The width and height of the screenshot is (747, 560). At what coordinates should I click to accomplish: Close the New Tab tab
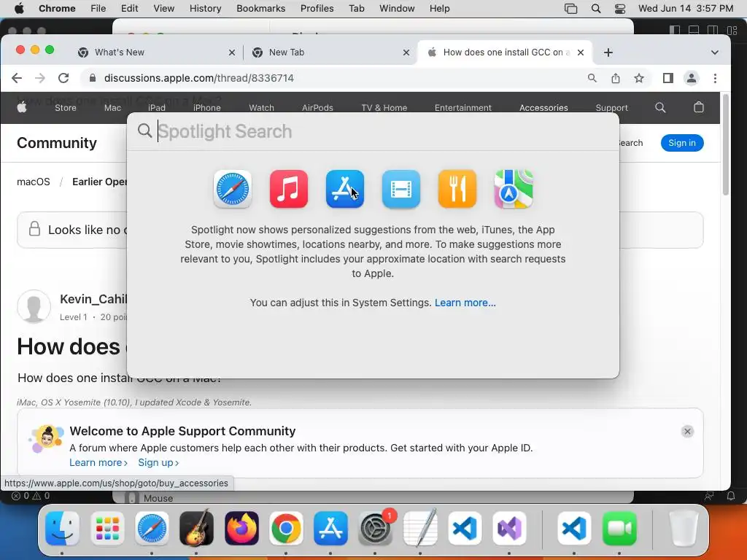point(406,52)
